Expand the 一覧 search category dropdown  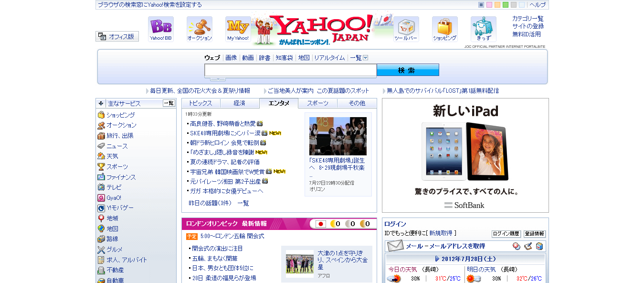[366, 58]
